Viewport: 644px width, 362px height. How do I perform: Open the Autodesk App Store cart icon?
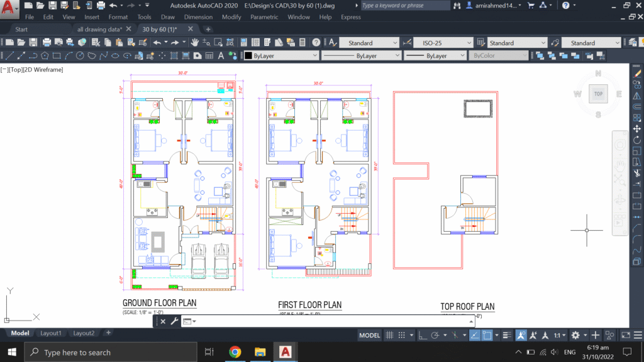pyautogui.click(x=531, y=6)
